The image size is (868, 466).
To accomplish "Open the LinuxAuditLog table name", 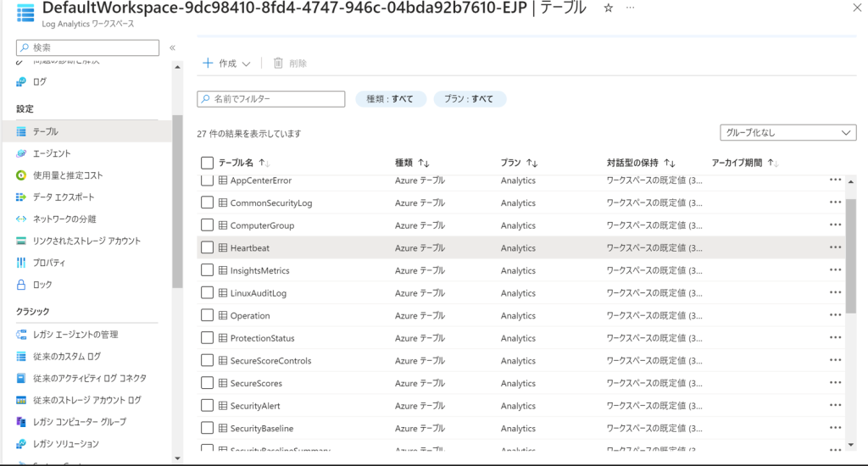I will click(x=258, y=293).
